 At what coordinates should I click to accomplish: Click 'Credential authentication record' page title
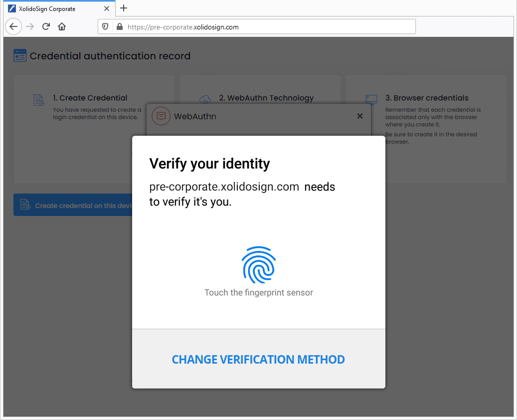tap(110, 56)
